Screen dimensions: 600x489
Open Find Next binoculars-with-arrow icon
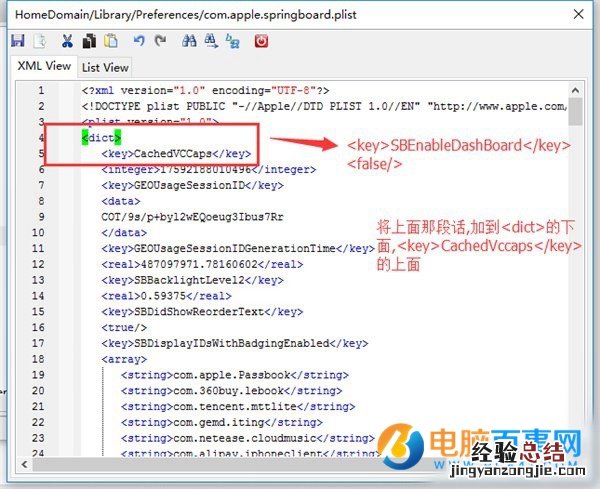[x=211, y=41]
